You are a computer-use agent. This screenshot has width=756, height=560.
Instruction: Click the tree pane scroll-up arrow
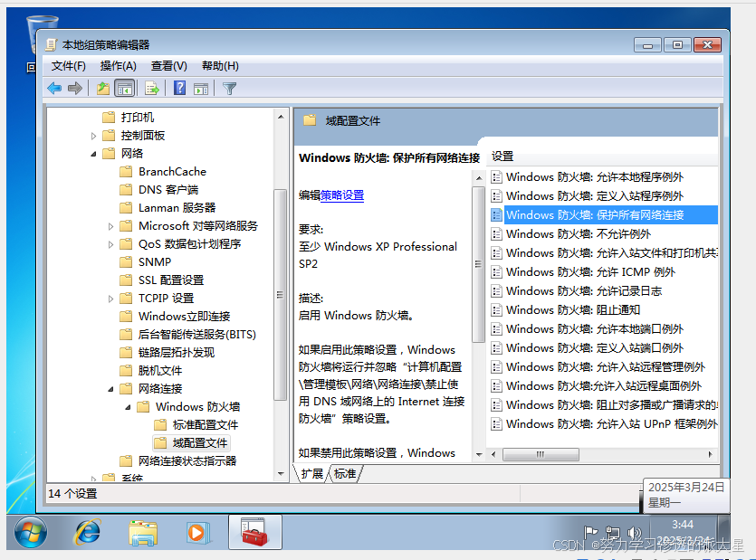[281, 117]
